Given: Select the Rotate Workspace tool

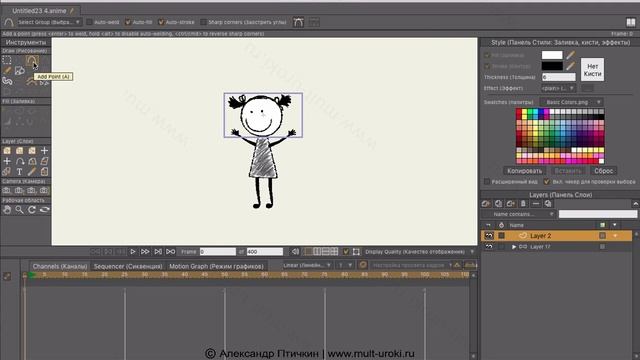Looking at the screenshot, I should point(32,210).
